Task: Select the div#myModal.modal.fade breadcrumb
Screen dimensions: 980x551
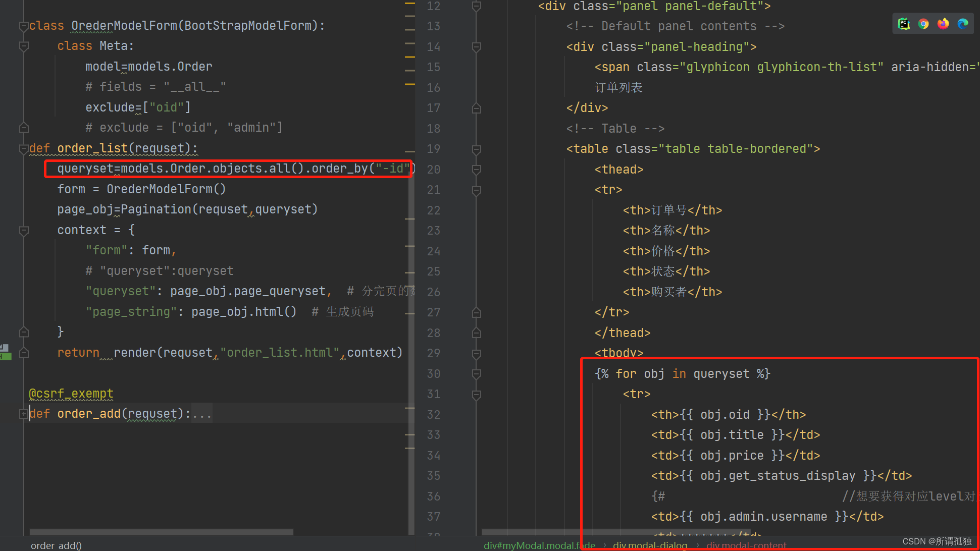Action: (x=539, y=545)
